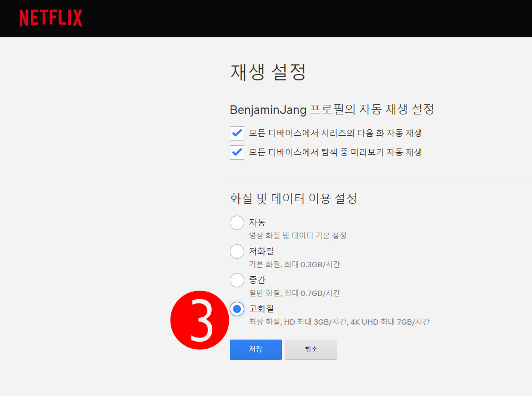Screen dimensions: 532x396
Task: Click the description 일반 화질, 최대 0.7GB/시간
Action: click(295, 293)
